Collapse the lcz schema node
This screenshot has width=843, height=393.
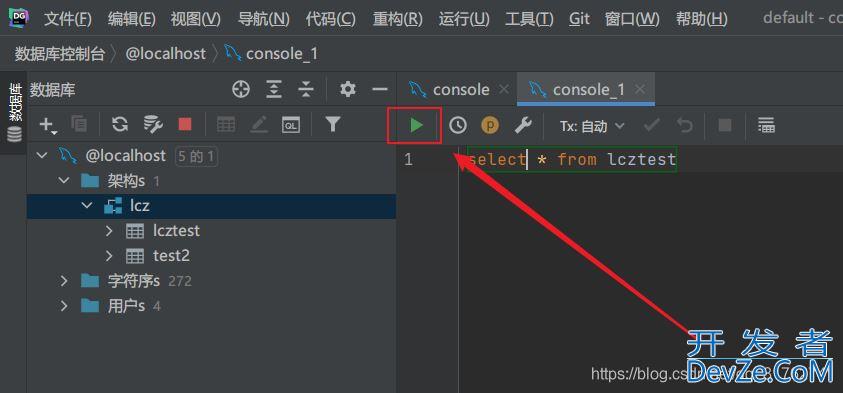87,205
